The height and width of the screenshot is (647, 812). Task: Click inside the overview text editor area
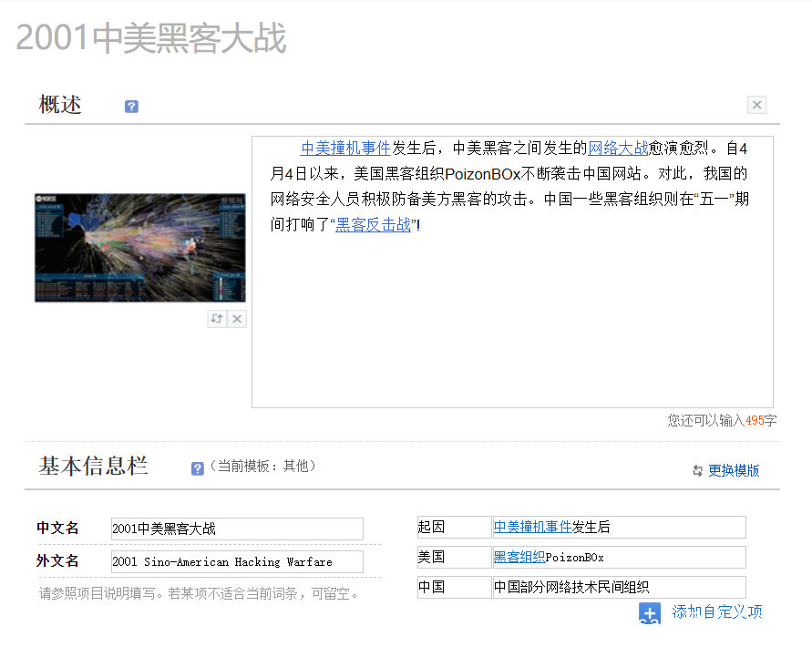click(513, 272)
